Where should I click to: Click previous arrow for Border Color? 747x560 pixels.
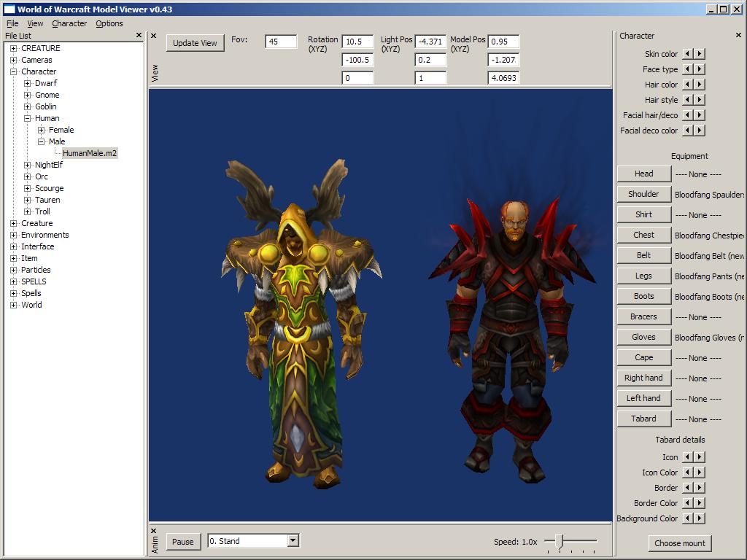click(687, 502)
